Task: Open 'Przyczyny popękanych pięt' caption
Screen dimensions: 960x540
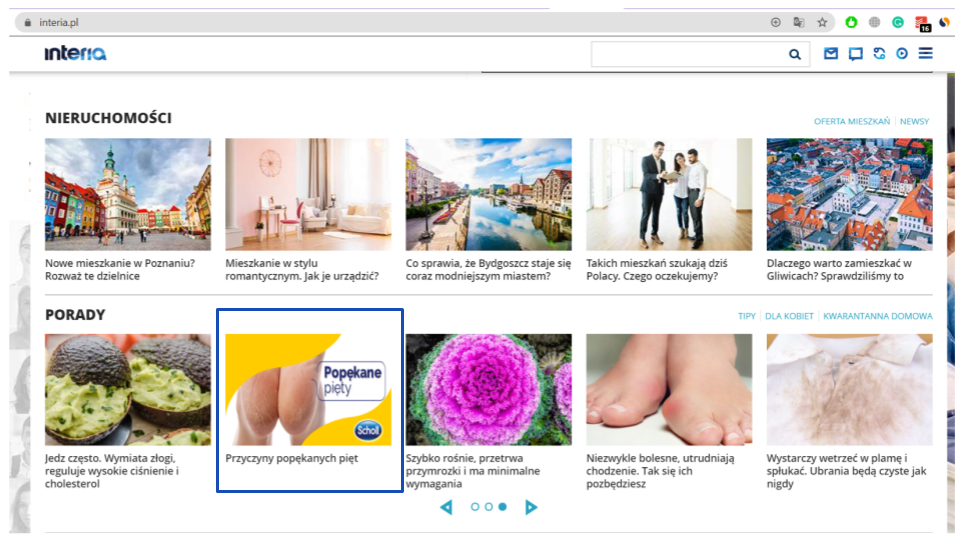Action: click(x=291, y=458)
